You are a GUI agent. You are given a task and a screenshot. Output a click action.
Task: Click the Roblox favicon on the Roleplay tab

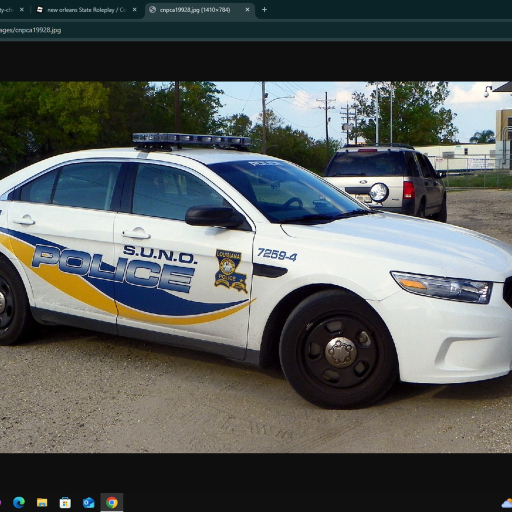[40, 10]
